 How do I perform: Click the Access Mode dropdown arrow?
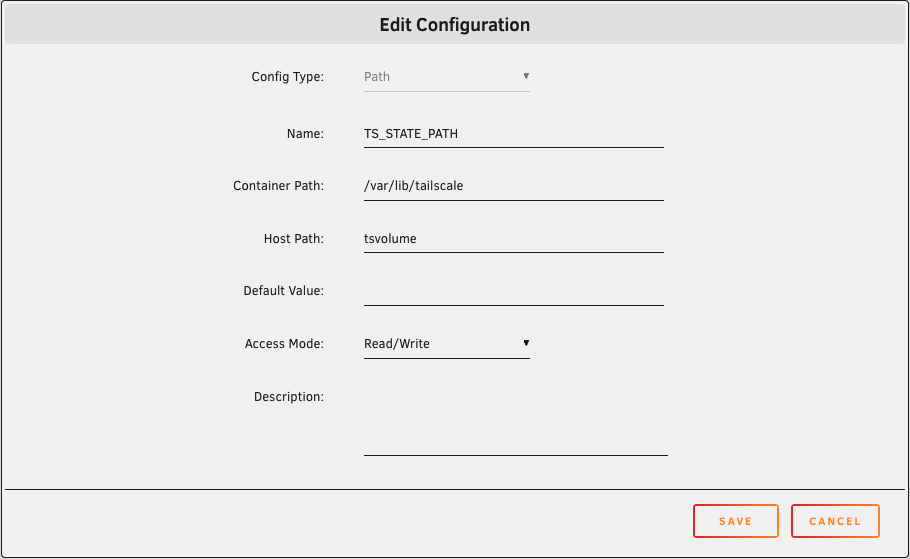coord(526,343)
